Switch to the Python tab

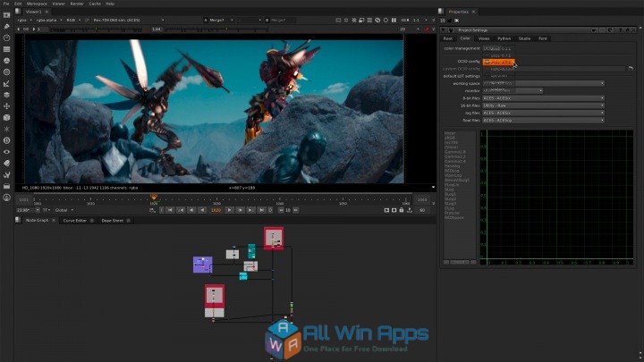click(504, 38)
